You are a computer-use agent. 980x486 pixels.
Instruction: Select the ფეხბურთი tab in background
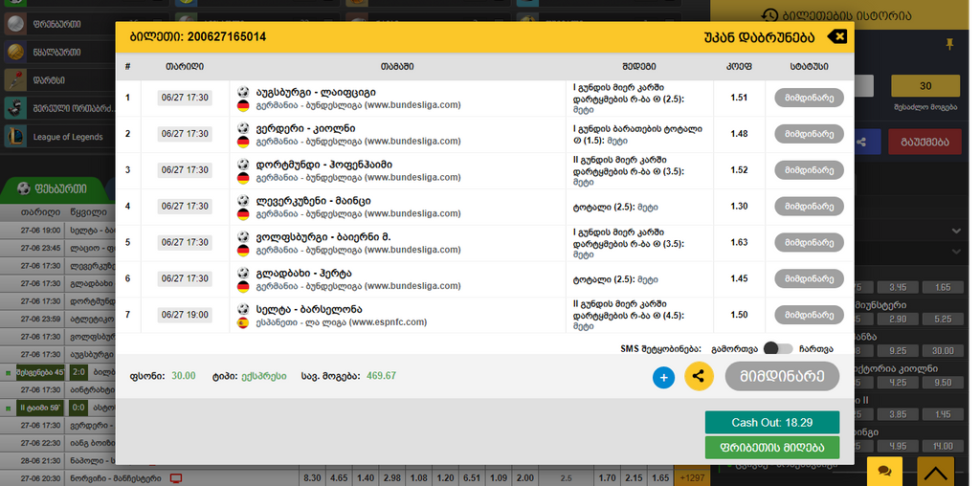tap(53, 188)
